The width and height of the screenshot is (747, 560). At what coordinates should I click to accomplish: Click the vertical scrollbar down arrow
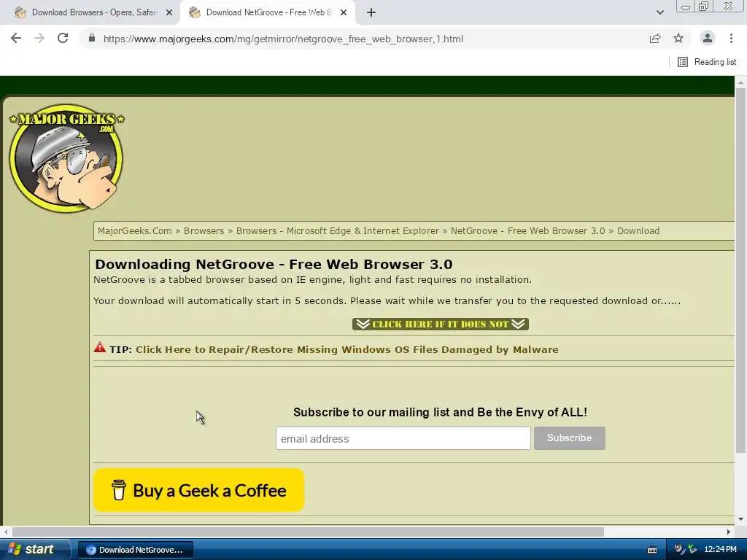tap(740, 519)
